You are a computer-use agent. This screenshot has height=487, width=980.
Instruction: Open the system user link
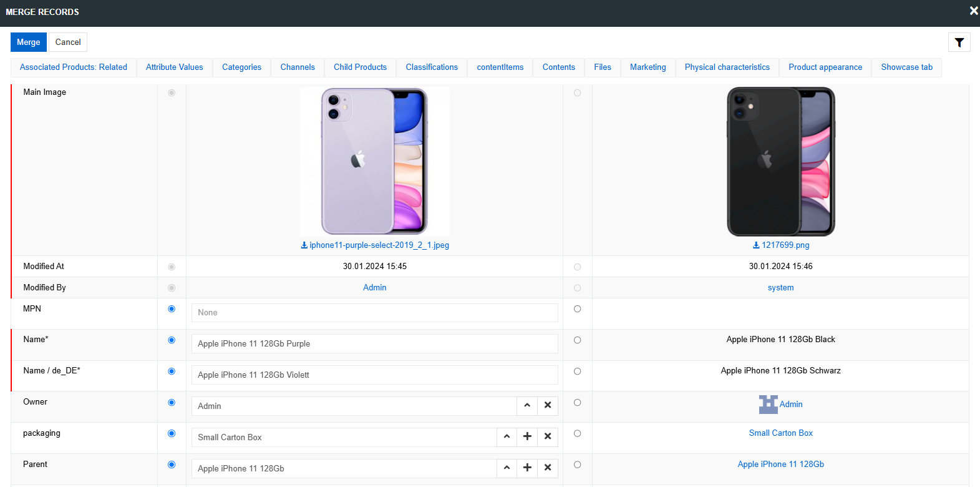coord(781,288)
